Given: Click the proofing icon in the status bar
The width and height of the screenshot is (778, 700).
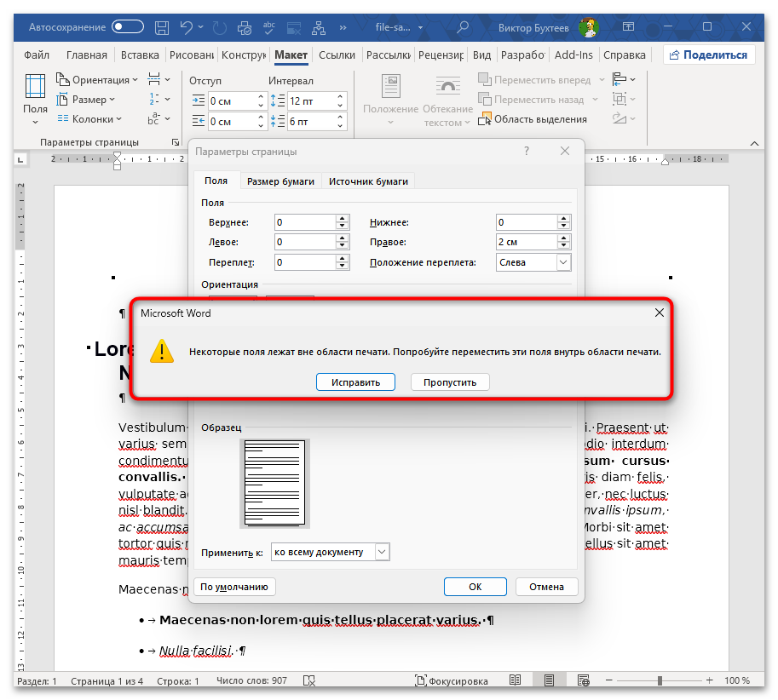Looking at the screenshot, I should 309,680.
